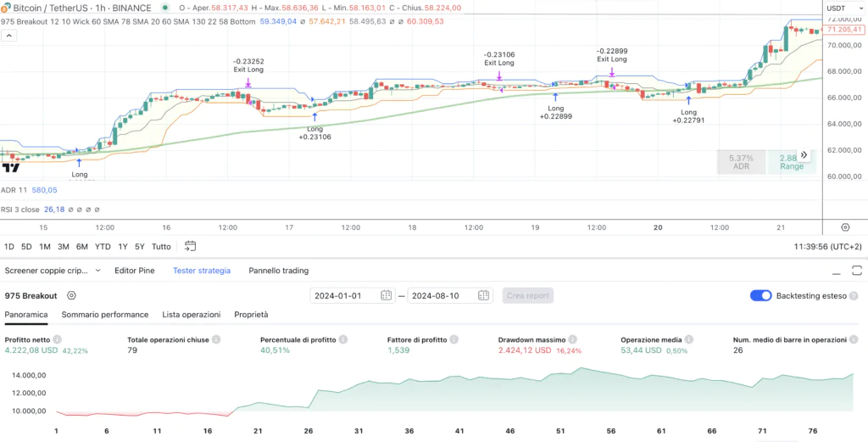This screenshot has width=868, height=442.
Task: Click the 71.205,41 current price label
Action: tap(843, 30)
